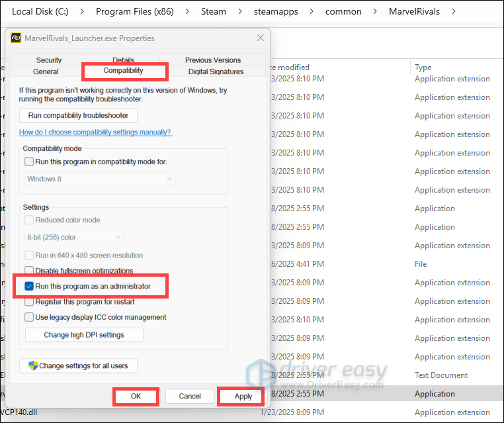
Task: Select the Compatibility tab
Action: click(x=123, y=70)
